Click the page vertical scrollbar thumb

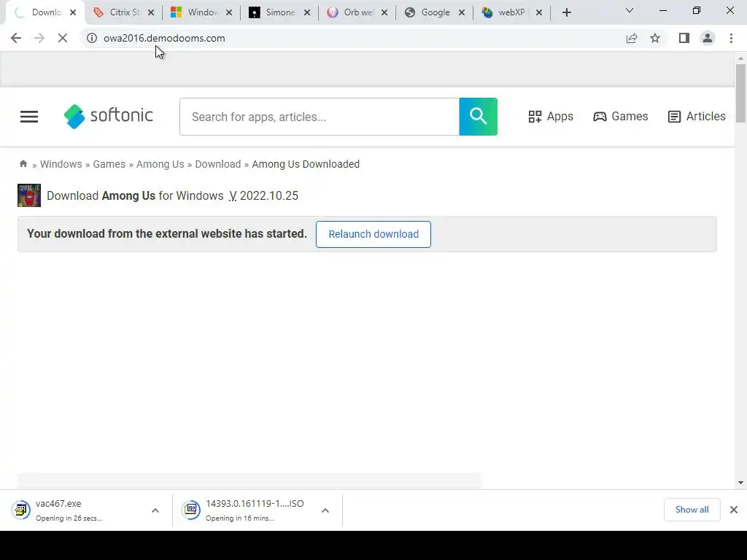pyautogui.click(x=740, y=93)
